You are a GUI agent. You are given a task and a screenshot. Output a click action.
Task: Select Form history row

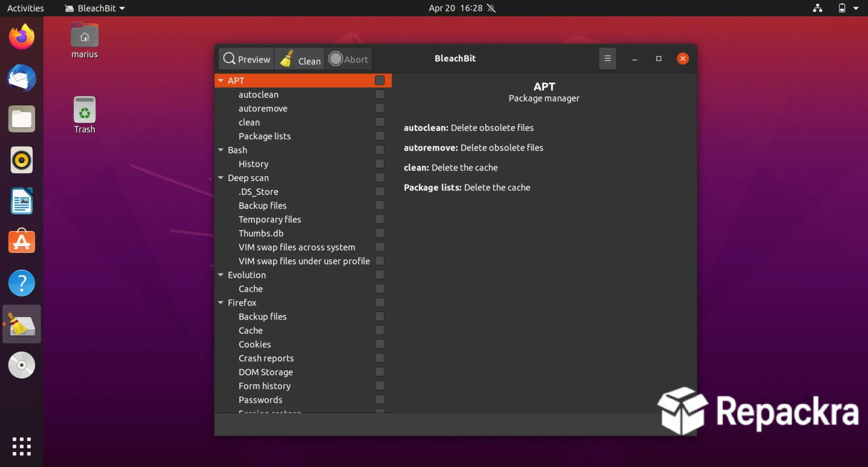pyautogui.click(x=303, y=386)
